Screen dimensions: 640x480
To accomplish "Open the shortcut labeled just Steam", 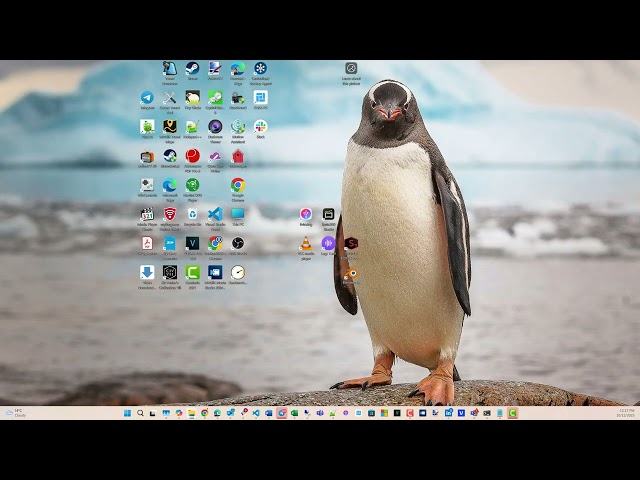I will 192,68.
